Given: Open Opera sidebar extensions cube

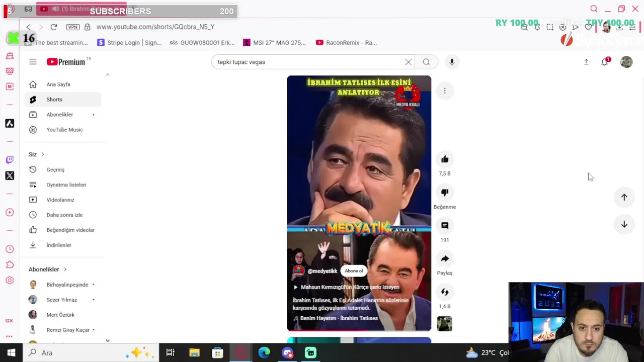Looking at the screenshot, I should click(x=10, y=265).
